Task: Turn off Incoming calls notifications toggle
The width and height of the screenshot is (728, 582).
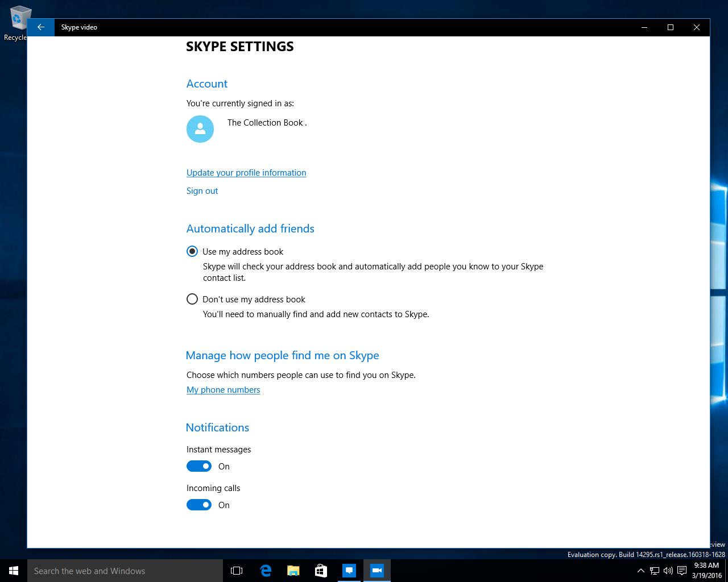Action: coord(199,505)
